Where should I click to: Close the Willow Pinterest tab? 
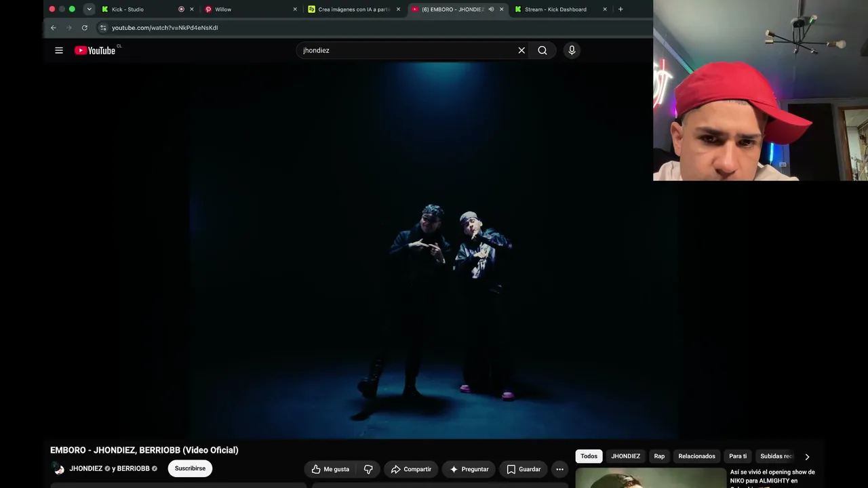coord(295,9)
